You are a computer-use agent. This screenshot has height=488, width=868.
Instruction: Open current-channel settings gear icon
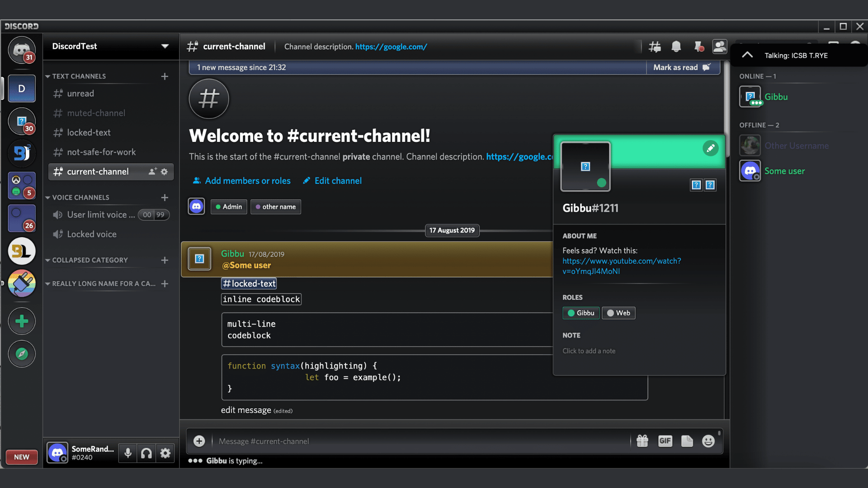coord(164,172)
